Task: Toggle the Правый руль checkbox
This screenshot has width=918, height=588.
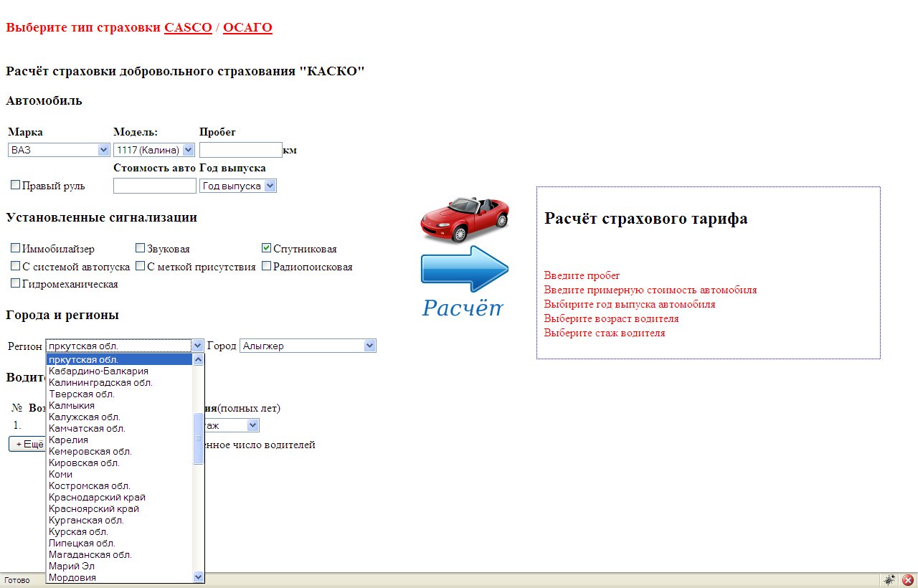Action: point(15,185)
